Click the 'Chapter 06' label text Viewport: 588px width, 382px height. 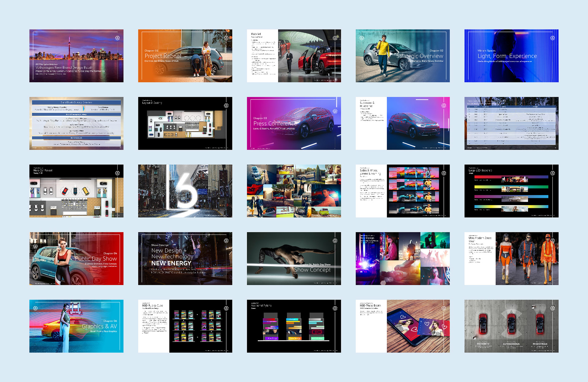tap(110, 321)
